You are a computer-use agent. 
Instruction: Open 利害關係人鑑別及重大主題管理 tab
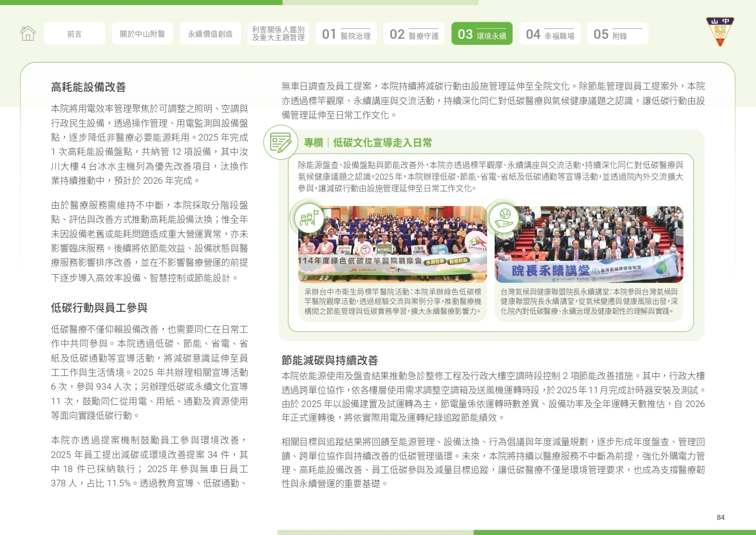278,33
